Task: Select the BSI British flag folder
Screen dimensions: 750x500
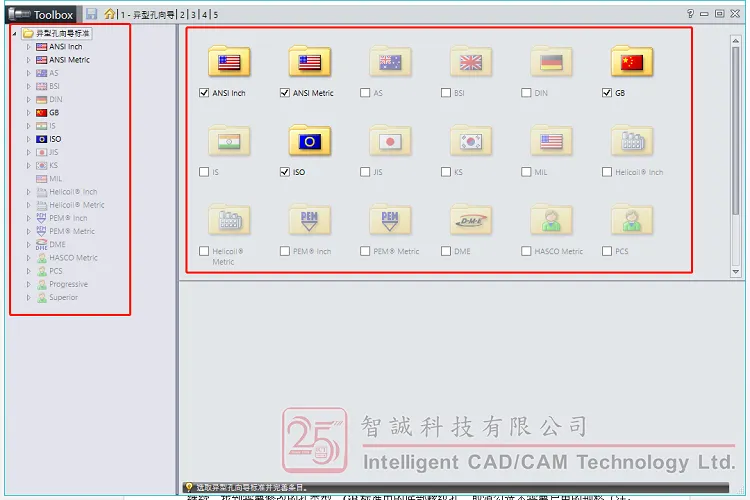Action: pyautogui.click(x=471, y=61)
